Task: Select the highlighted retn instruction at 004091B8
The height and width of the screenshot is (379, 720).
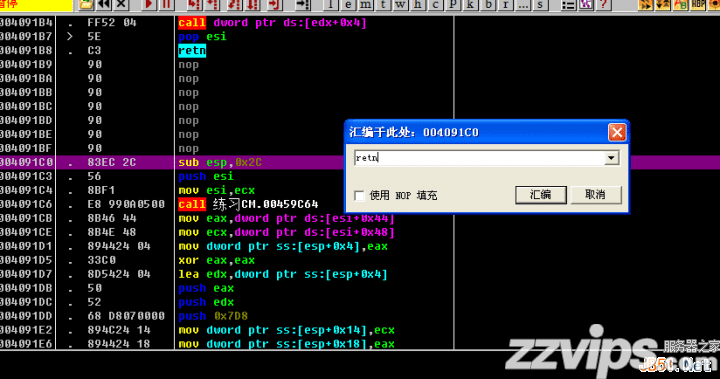Action: 192,51
